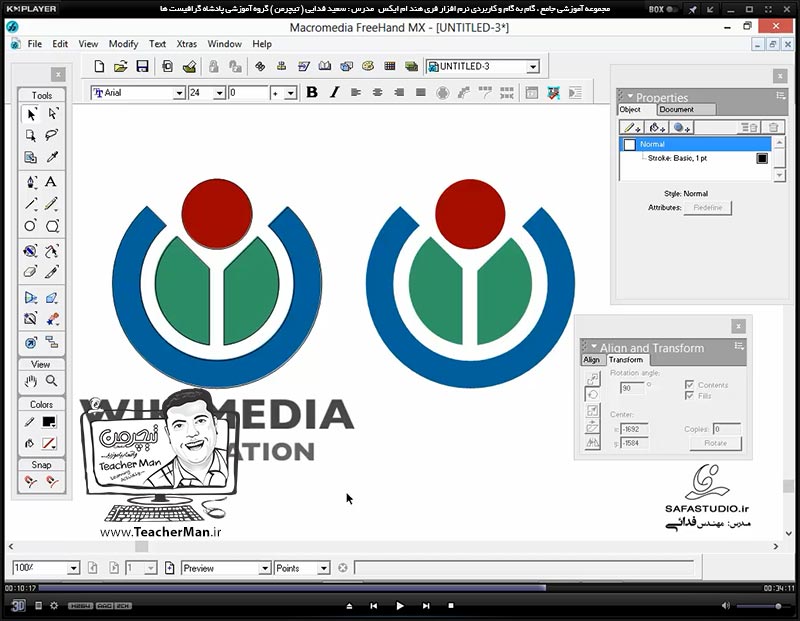
Task: Select the Line tool
Action: (x=31, y=204)
